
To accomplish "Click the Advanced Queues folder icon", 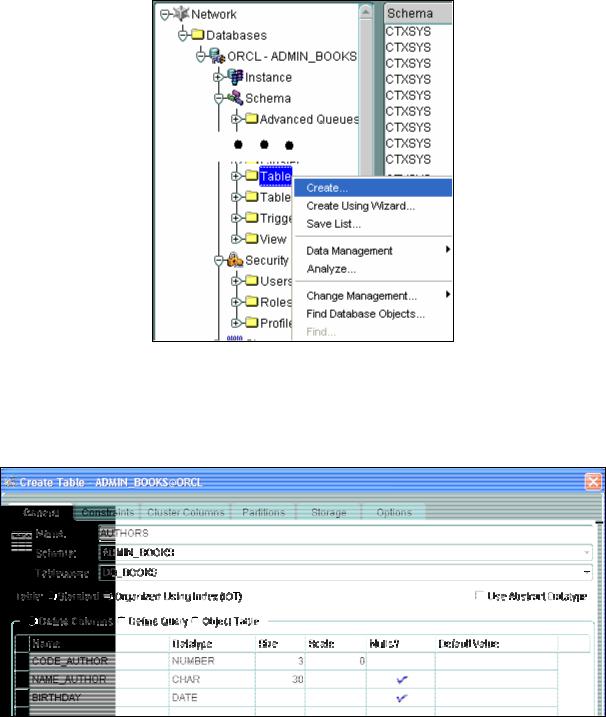I will click(252, 118).
